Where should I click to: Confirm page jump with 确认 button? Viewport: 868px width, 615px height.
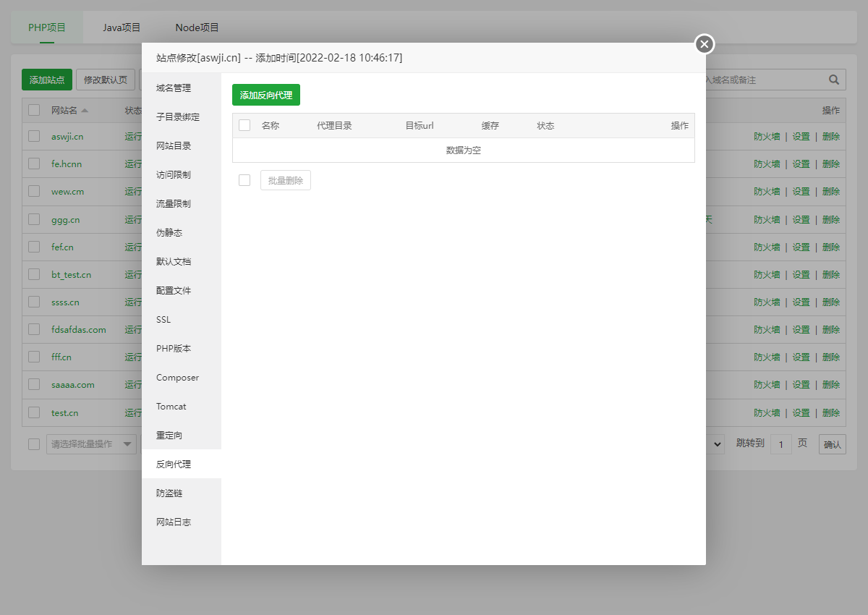pyautogui.click(x=832, y=444)
